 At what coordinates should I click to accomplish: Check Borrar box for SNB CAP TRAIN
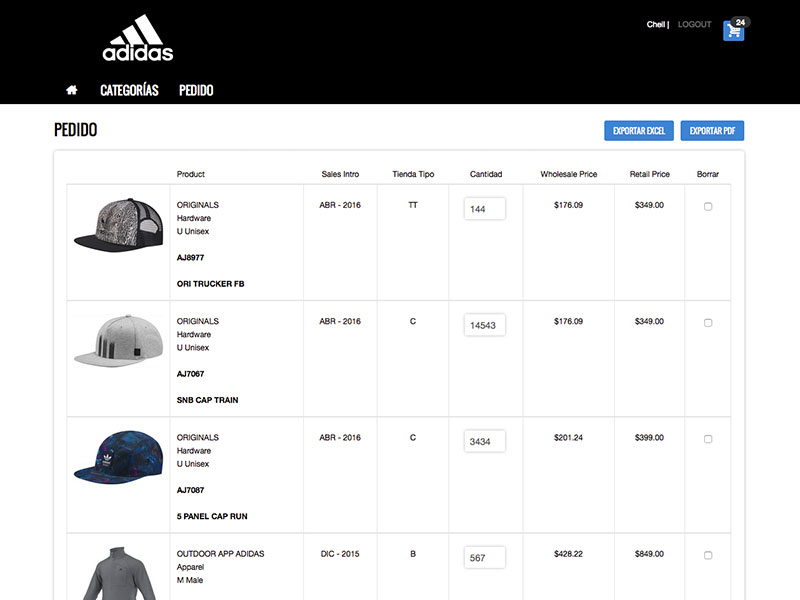pos(708,323)
